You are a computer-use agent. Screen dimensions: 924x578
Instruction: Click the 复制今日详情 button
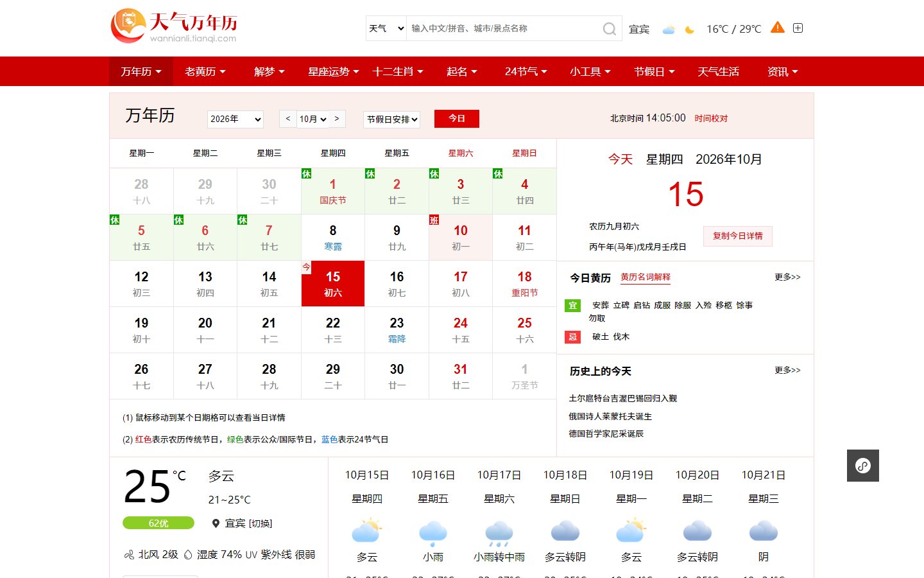[738, 236]
